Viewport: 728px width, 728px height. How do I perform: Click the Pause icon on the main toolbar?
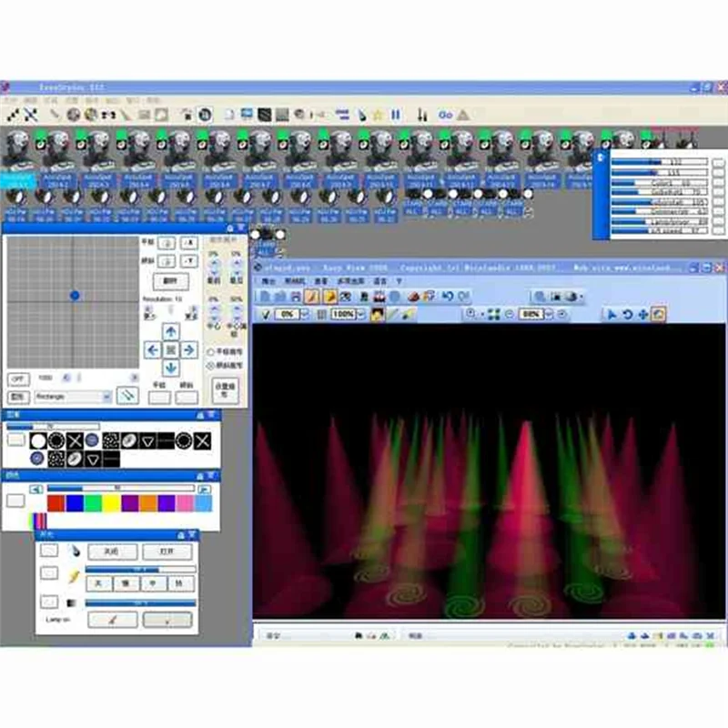(x=397, y=114)
